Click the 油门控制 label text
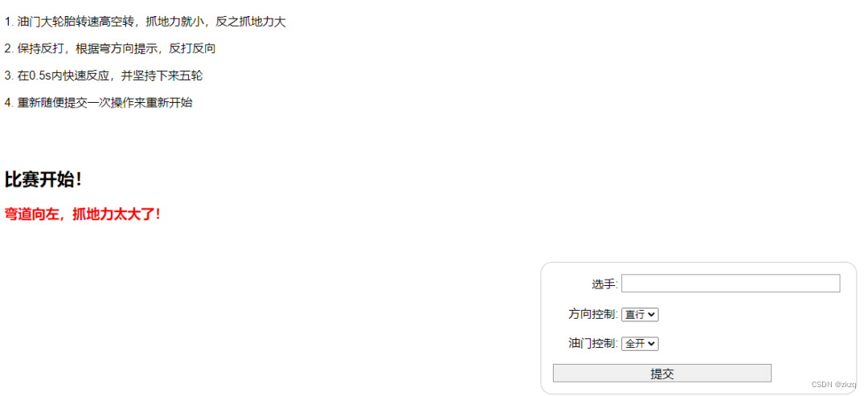 point(593,344)
